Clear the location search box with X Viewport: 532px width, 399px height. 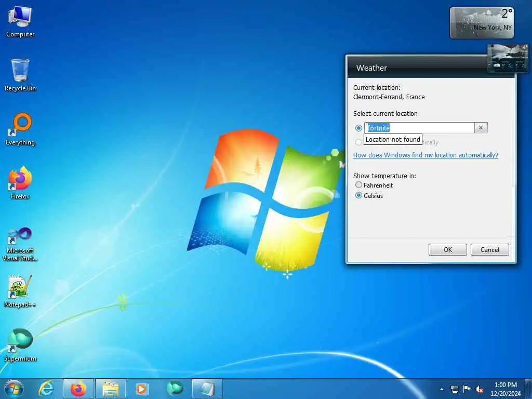[x=481, y=128]
